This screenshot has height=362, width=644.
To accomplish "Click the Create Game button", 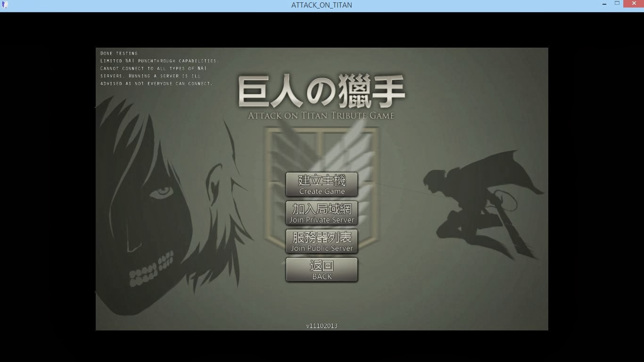I will pyautogui.click(x=322, y=184).
